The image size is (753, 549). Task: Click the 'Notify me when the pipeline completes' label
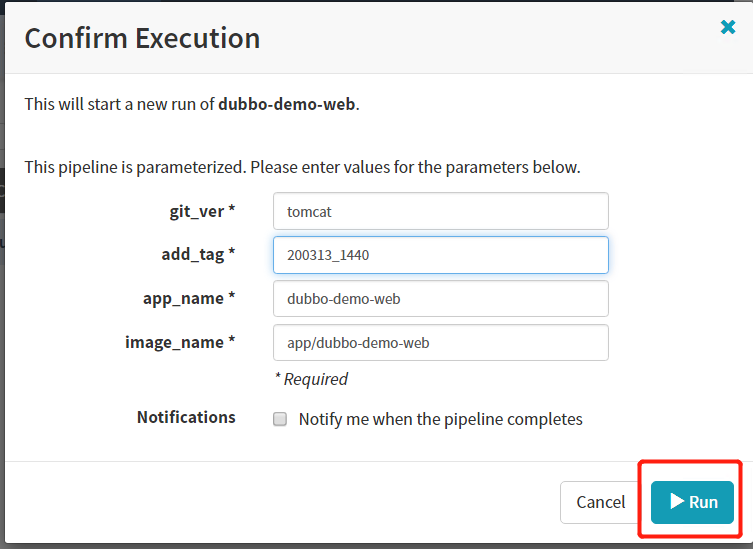click(440, 420)
